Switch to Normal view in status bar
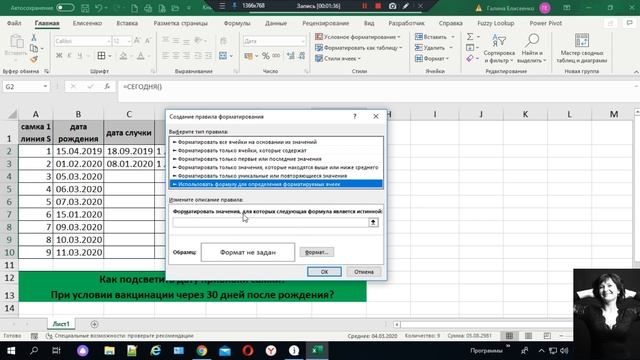Image resolution: width=640 pixels, height=360 pixels. (509, 336)
